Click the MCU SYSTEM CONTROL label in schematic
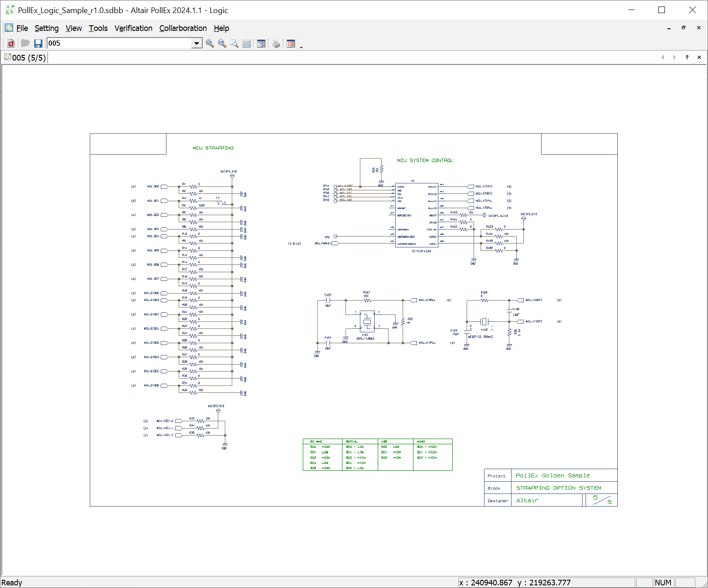This screenshot has width=708, height=588. (425, 161)
